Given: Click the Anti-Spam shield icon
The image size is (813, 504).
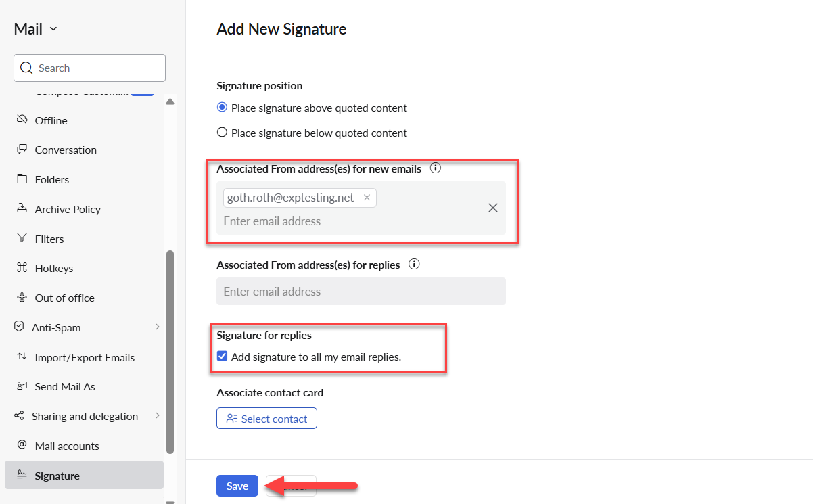Looking at the screenshot, I should pyautogui.click(x=19, y=327).
